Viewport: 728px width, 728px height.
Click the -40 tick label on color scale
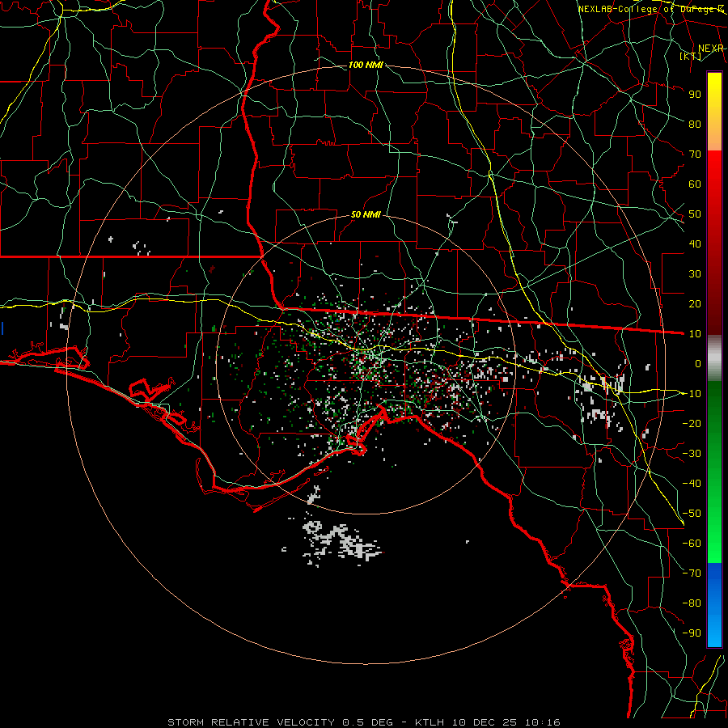(x=692, y=484)
